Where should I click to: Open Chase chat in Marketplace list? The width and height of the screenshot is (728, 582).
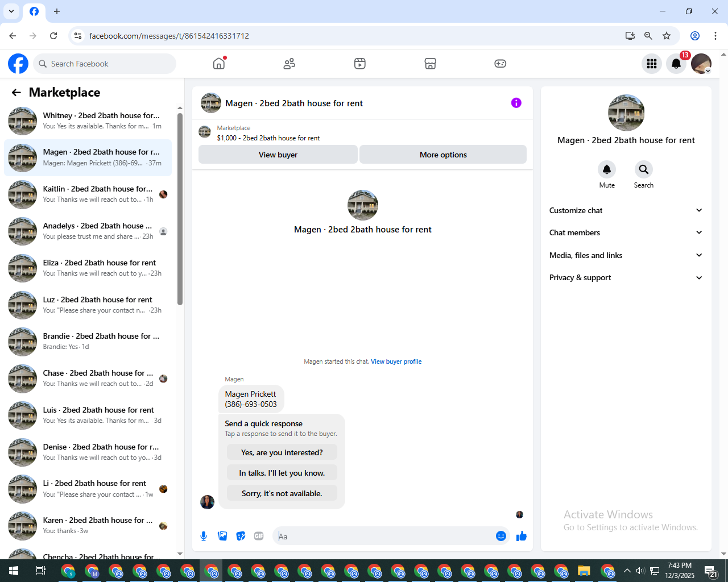click(88, 379)
